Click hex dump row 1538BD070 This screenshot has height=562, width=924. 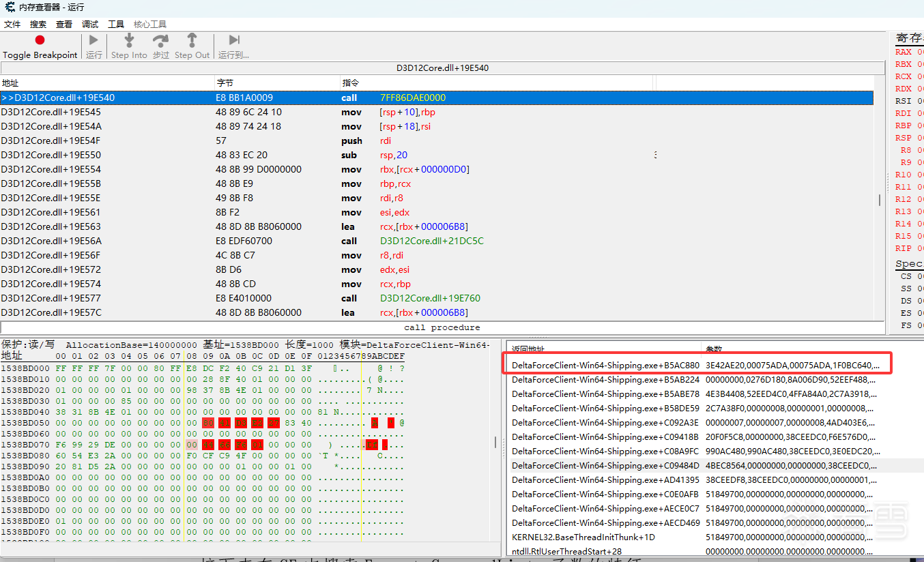click(x=203, y=445)
